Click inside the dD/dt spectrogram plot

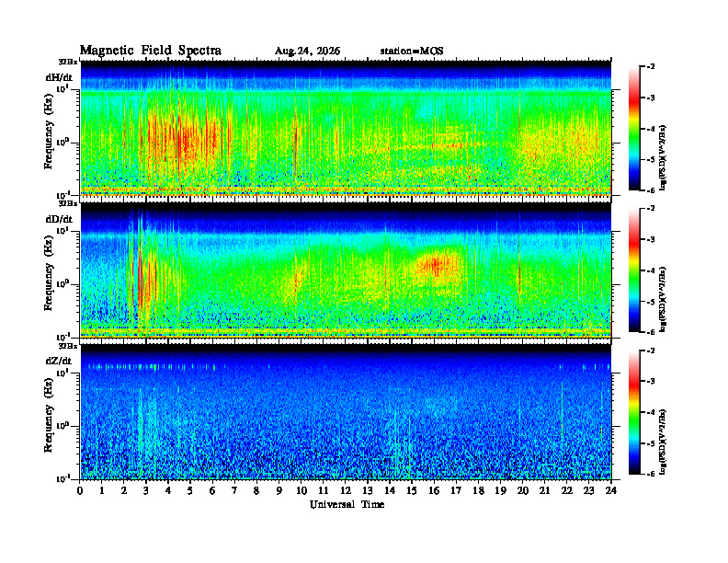(x=346, y=270)
